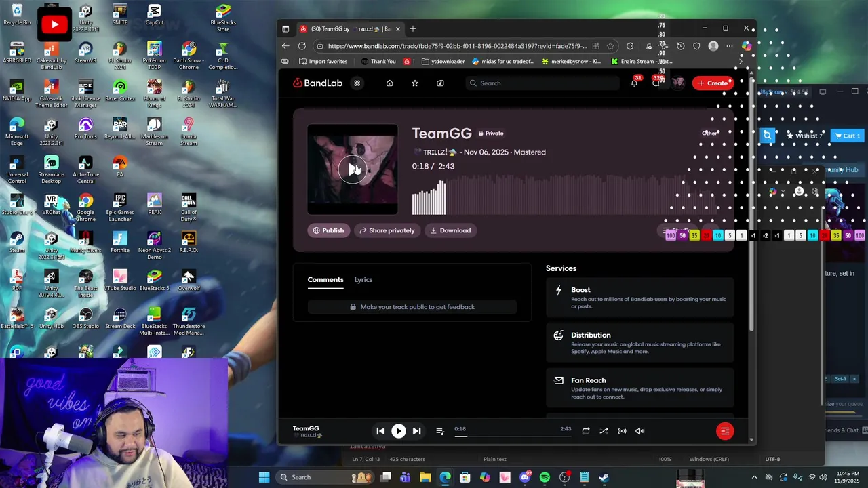Open Import favorites bookmark
Image resolution: width=868 pixels, height=488 pixels.
pyautogui.click(x=323, y=62)
